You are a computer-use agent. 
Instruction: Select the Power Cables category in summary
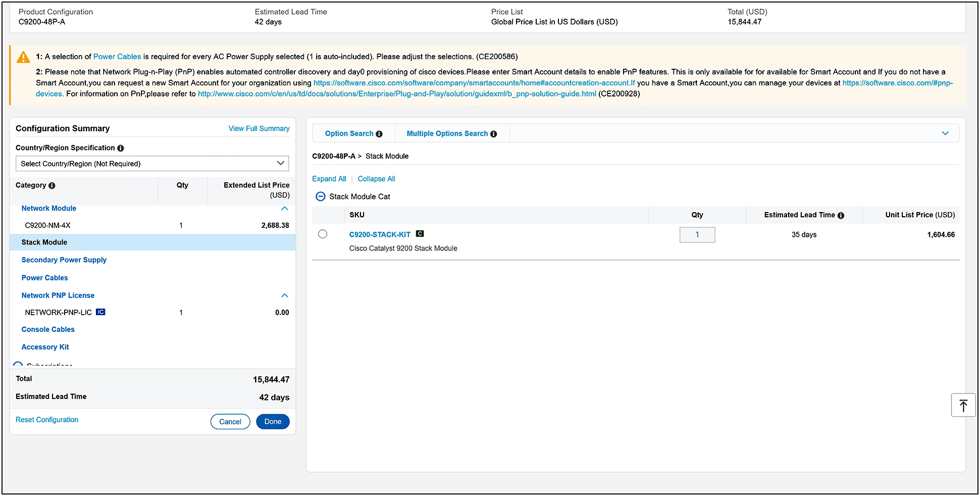(x=44, y=278)
